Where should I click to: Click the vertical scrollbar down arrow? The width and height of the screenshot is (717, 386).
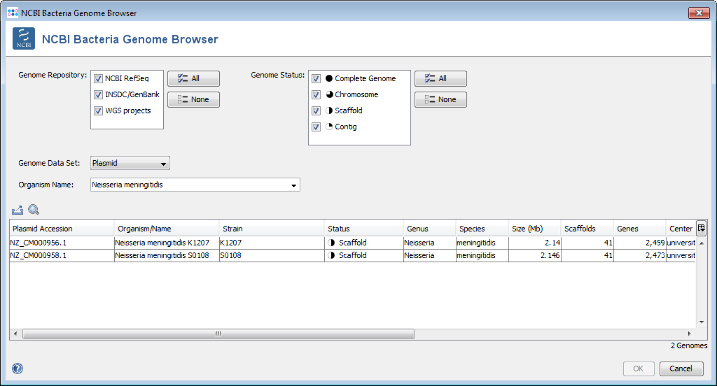701,322
